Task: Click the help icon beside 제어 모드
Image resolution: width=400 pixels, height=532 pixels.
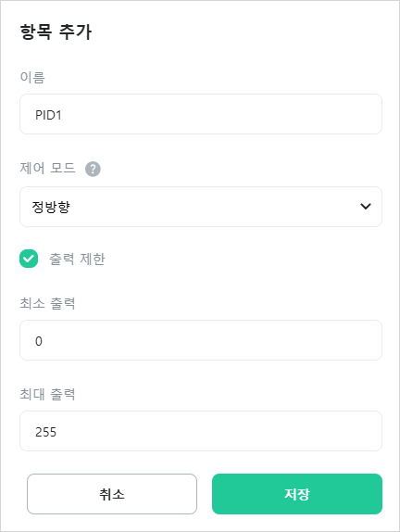Action: 93,169
